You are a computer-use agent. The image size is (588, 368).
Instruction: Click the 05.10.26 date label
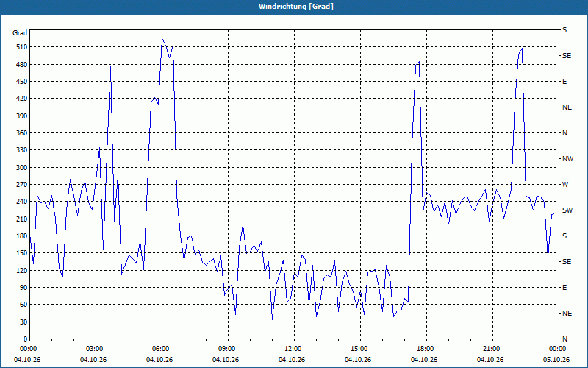(x=556, y=360)
